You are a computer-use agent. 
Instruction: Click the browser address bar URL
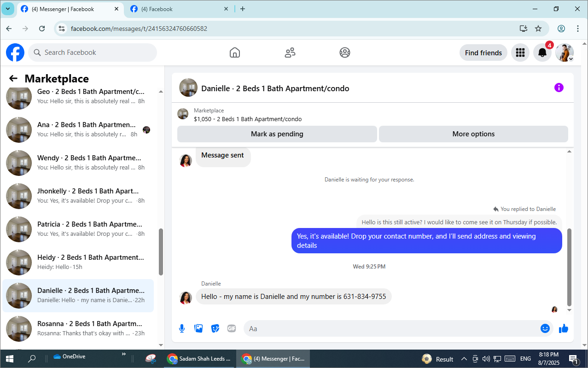[x=139, y=29]
